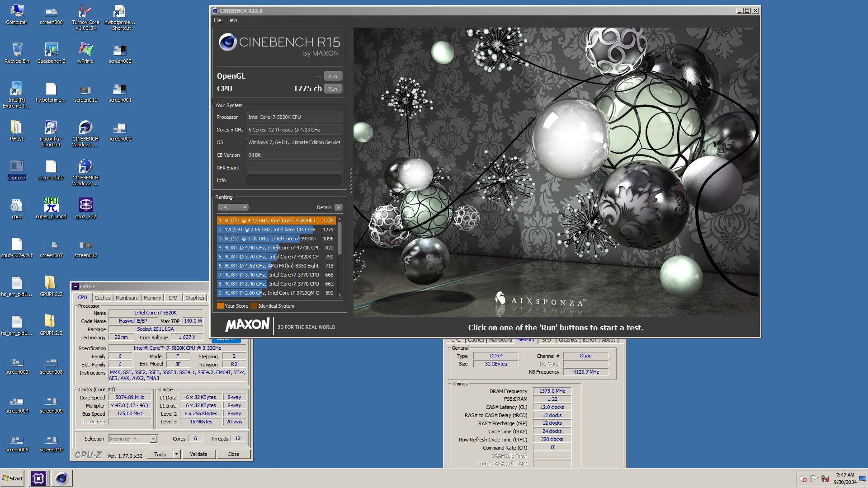This screenshot has height=488, width=868.
Task: Switch to Memory tab in CPU-Z
Action: 152,298
